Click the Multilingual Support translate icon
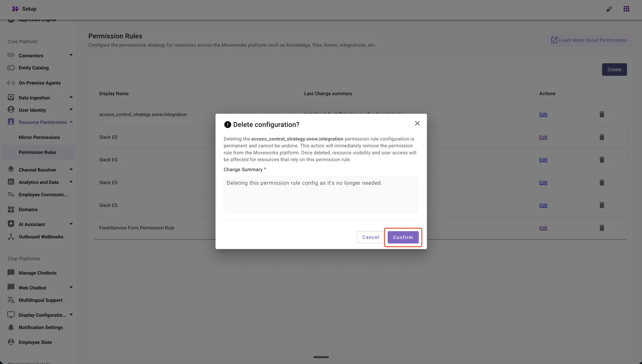The height and width of the screenshot is (364, 642). pyautogui.click(x=11, y=300)
